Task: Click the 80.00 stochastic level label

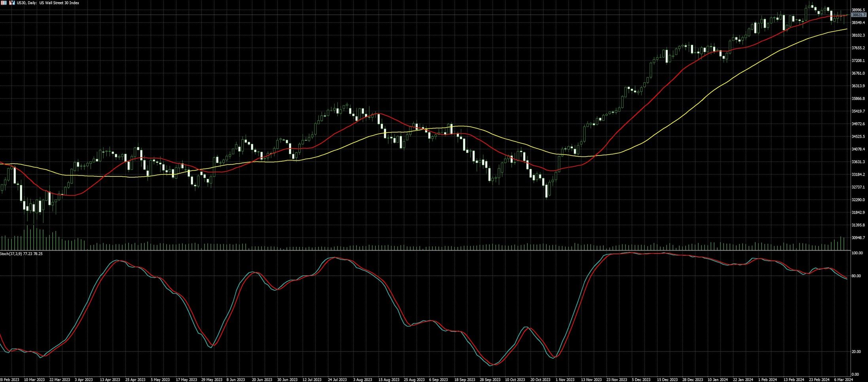Action: (x=856, y=276)
